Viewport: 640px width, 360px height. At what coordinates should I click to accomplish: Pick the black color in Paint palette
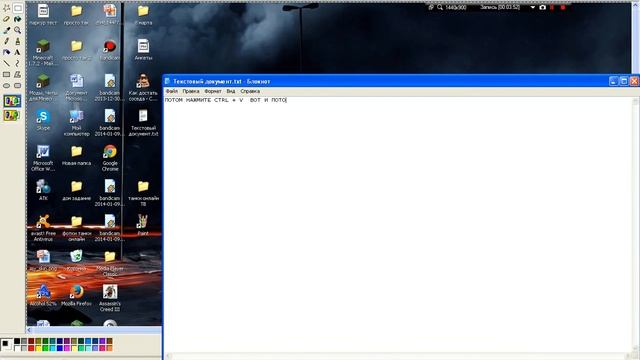pyautogui.click(x=17, y=341)
